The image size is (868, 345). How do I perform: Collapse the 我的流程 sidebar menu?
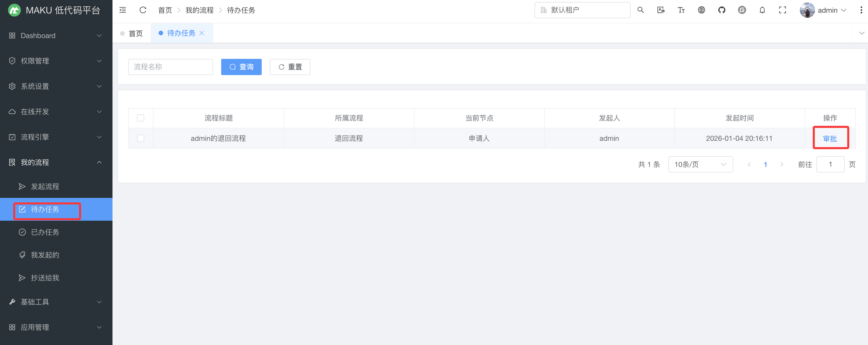pos(56,162)
